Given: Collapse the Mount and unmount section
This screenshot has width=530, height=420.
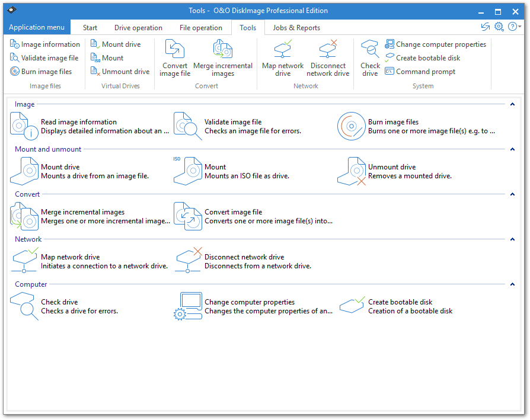Looking at the screenshot, I should point(512,149).
